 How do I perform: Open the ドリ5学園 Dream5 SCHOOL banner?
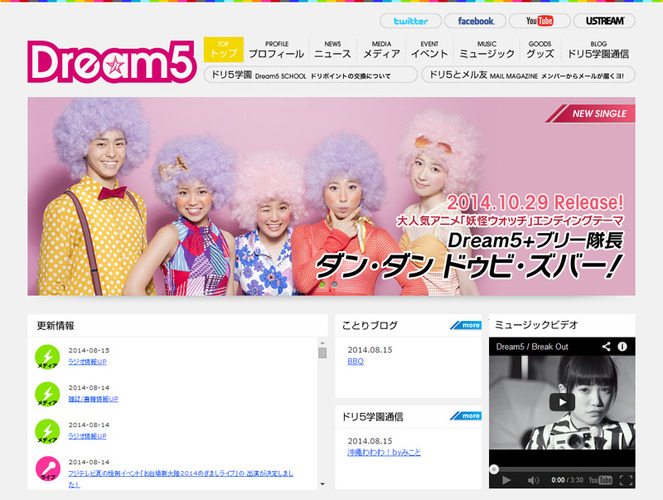(311, 75)
